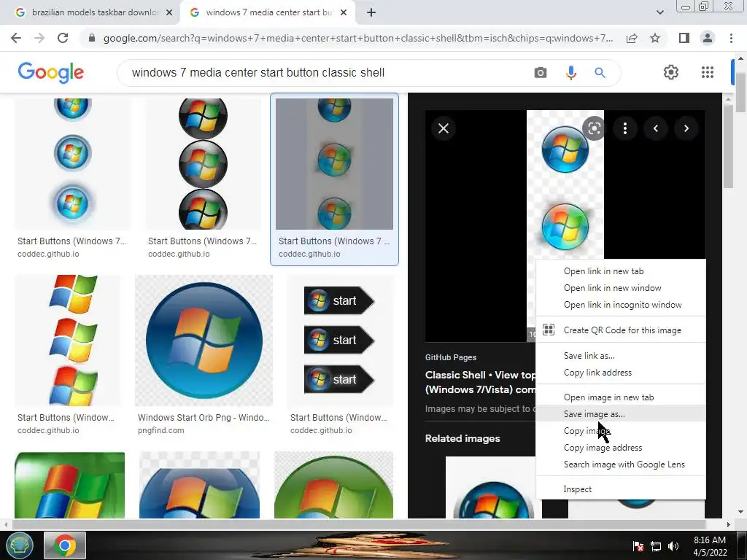Open the selected grey-background orbs thumbnail
Screen dimensions: 747x560
(334, 164)
